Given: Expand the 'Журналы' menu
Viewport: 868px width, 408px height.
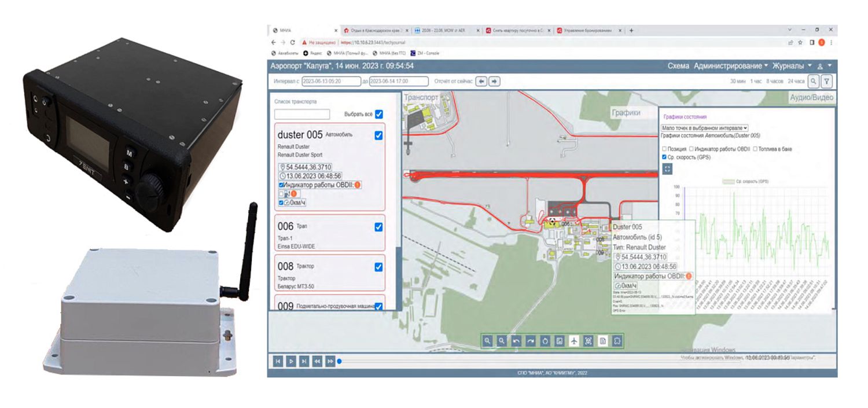Looking at the screenshot, I should point(792,66).
